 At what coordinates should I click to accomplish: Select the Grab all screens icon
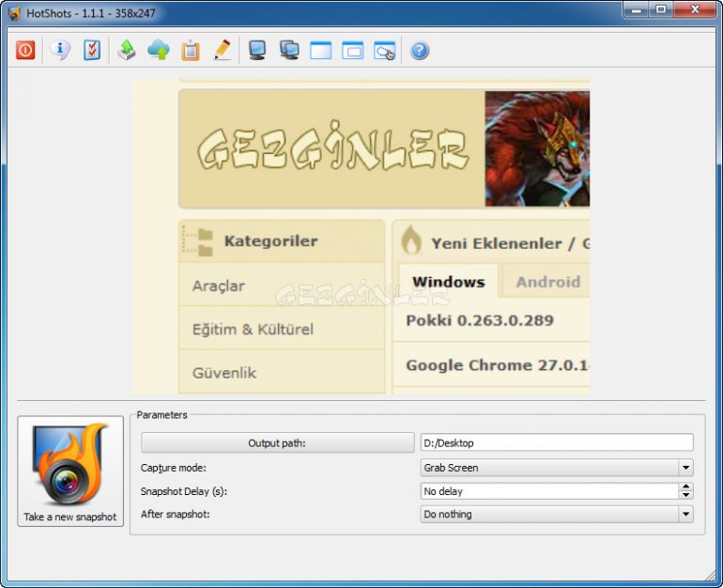[x=289, y=50]
